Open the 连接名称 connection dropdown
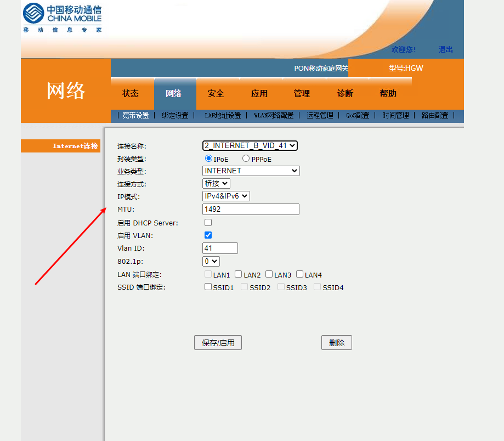This screenshot has width=504, height=441. click(250, 145)
